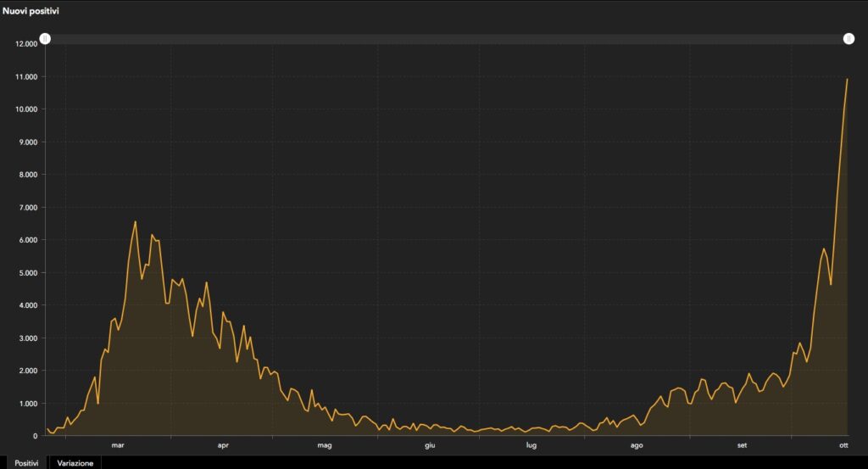Click the 'mag' x-axis label

pos(325,444)
